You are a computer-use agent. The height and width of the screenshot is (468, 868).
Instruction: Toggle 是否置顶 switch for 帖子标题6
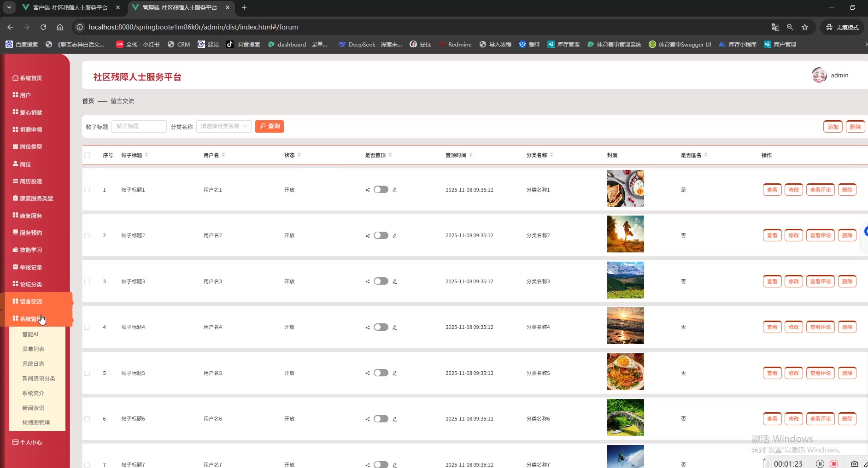click(x=381, y=419)
